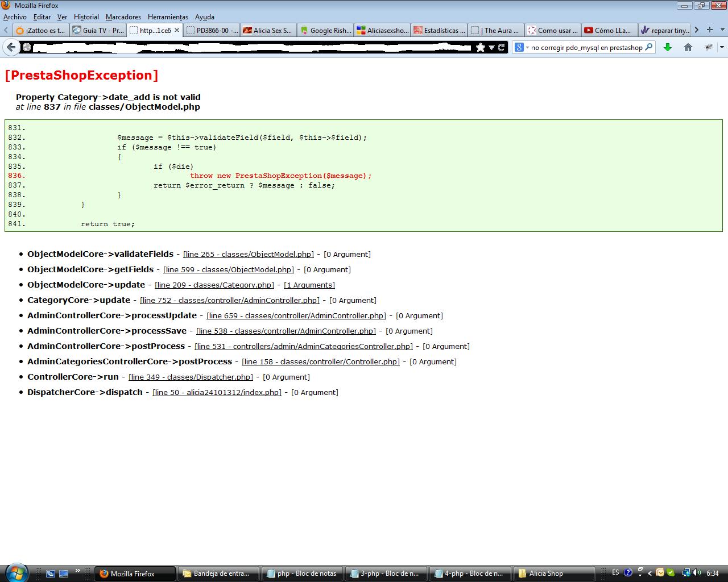
Task: Select Mozilla Firefox taskbar button
Action: click(135, 573)
